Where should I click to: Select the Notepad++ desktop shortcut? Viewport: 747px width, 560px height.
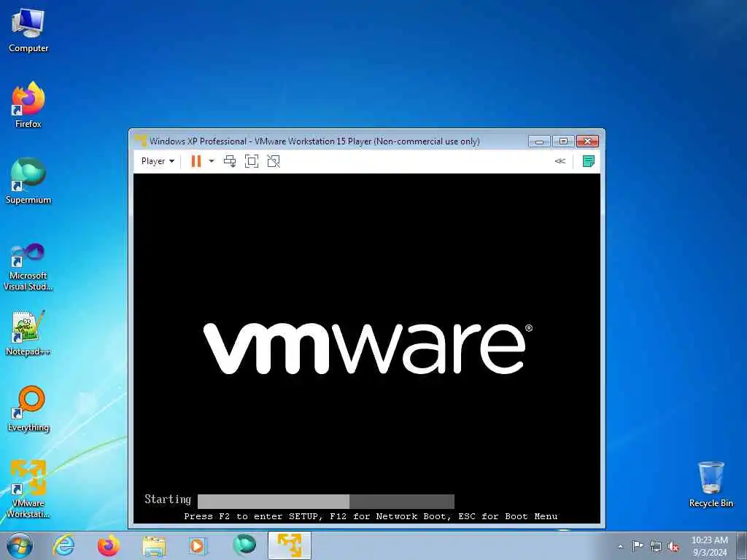coord(28,333)
